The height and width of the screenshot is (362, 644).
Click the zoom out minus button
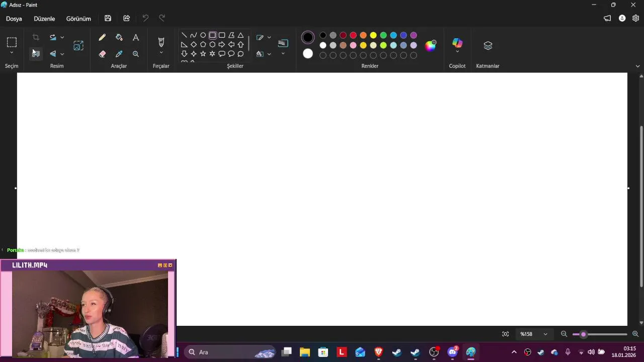[x=564, y=334]
